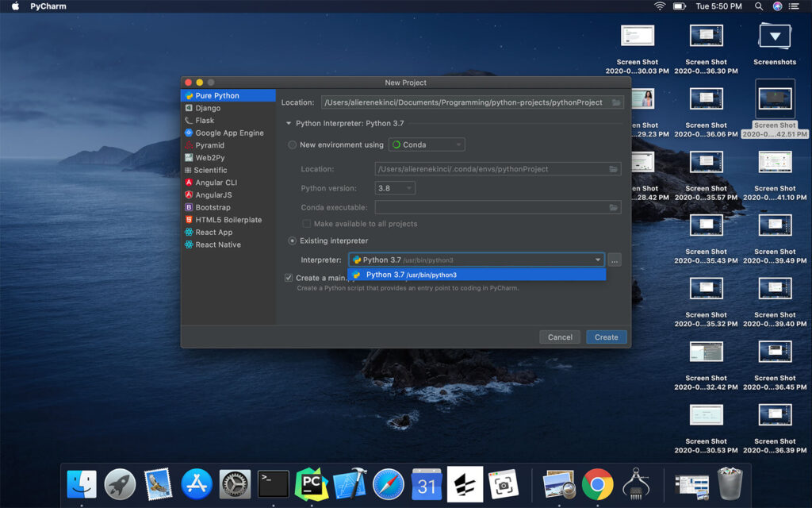Screen dimensions: 812x508
Task: Open PyCharm from the dock
Action: 311,485
